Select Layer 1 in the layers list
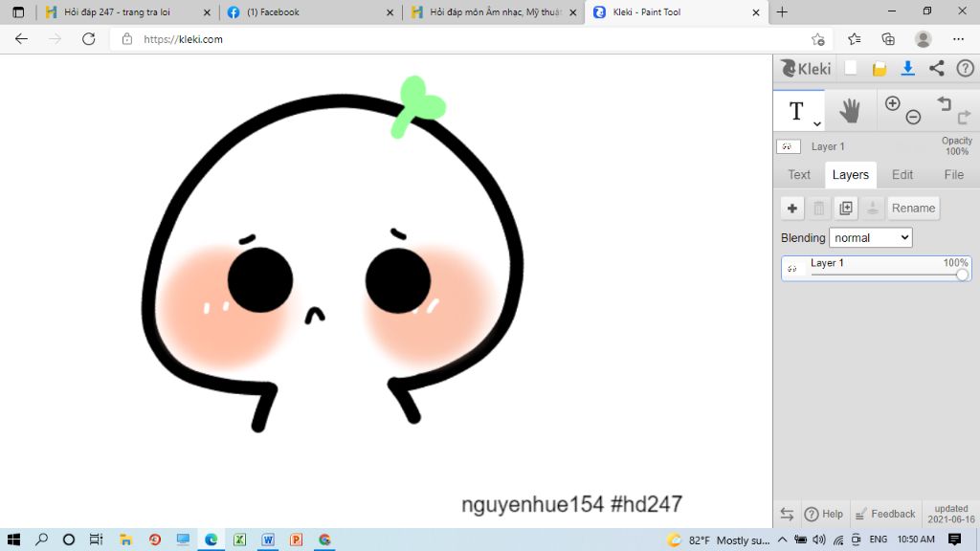The width and height of the screenshot is (980, 551). coord(876,268)
